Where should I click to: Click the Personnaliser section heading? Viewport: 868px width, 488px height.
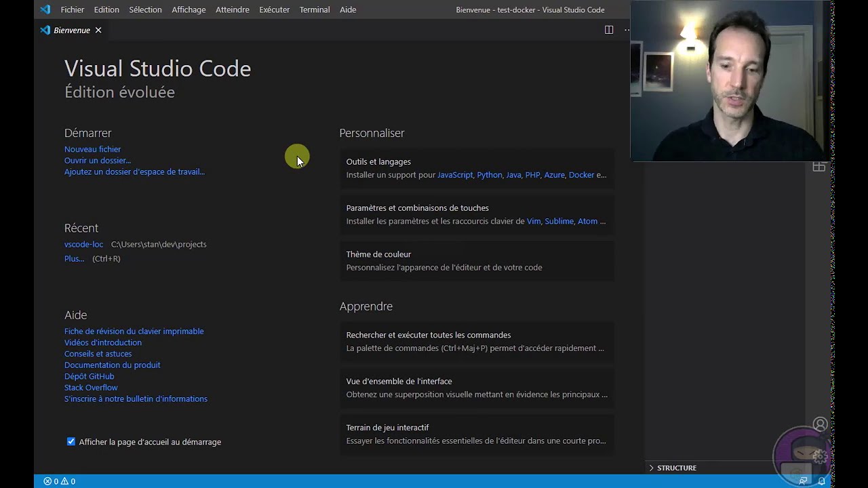pos(372,133)
